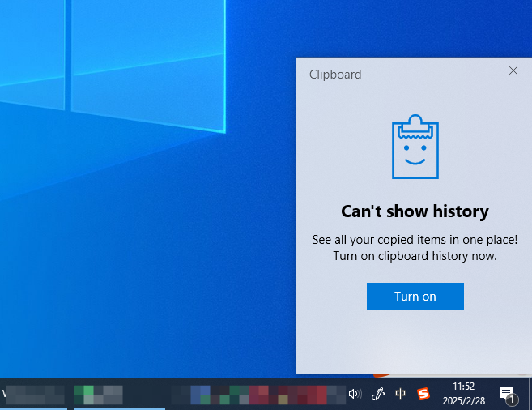Switch to the first running taskbar app
Viewport: 532px width, 410px height.
coord(33,395)
